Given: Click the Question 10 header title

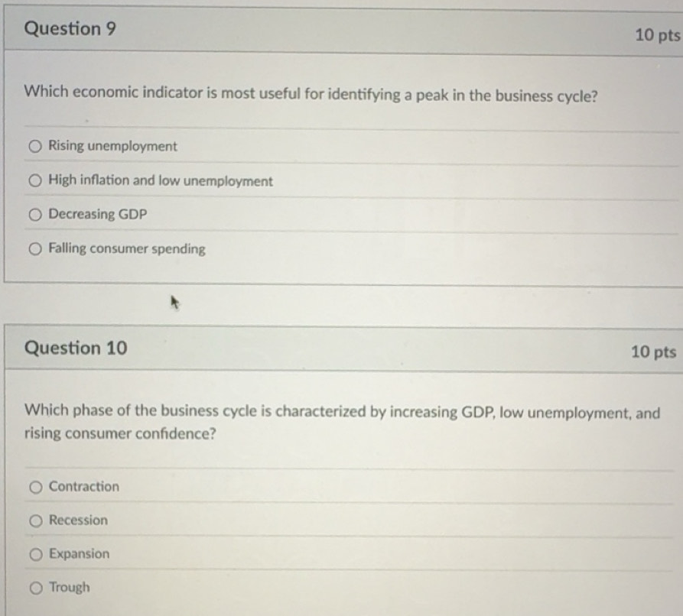Looking at the screenshot, I should (x=76, y=348).
